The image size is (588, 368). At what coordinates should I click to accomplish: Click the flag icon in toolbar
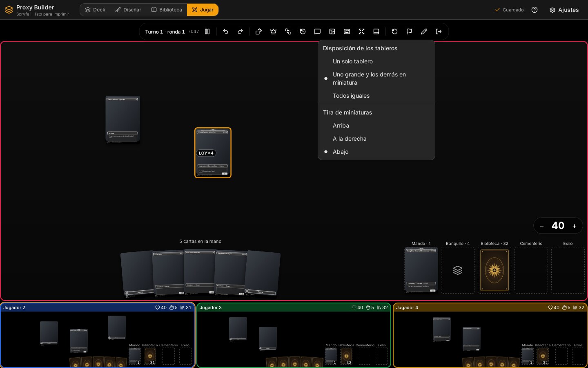point(409,31)
